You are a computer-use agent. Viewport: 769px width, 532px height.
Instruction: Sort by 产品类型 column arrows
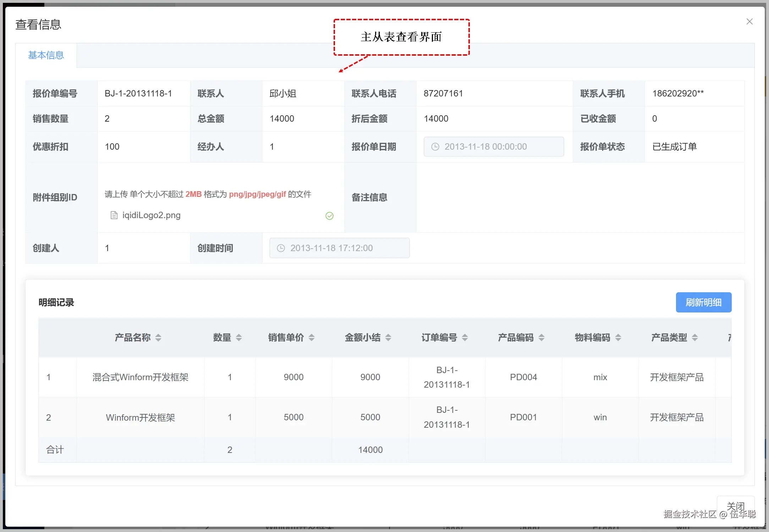pyautogui.click(x=695, y=338)
